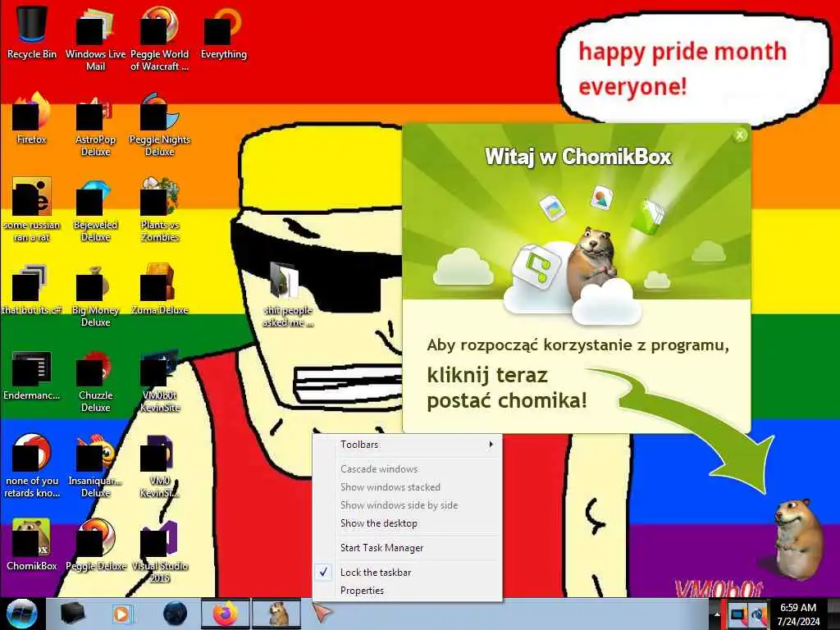The image size is (840, 630).
Task: Open Windows Live Mail desktop icon
Action: point(95,39)
